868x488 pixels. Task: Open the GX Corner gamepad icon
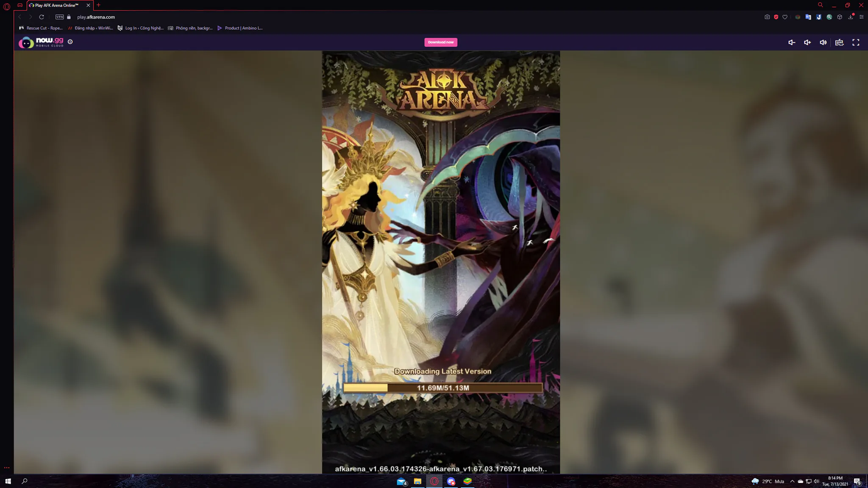pyautogui.click(x=20, y=5)
